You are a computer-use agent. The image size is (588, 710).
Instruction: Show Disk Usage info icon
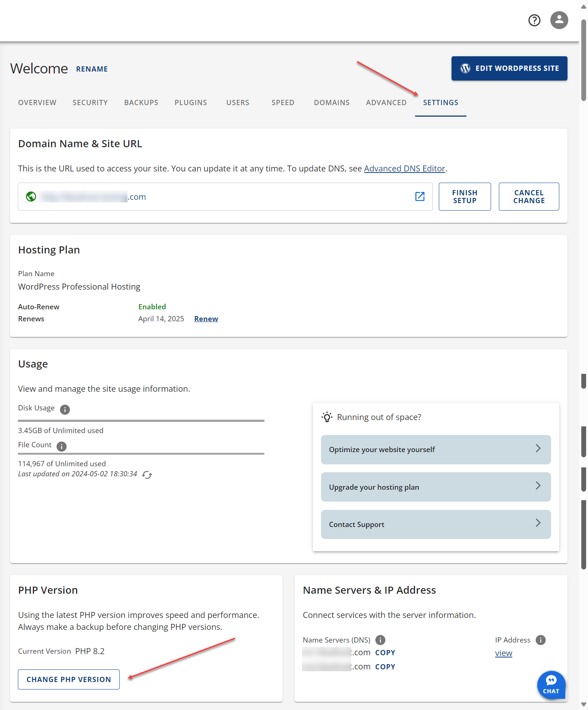65,410
